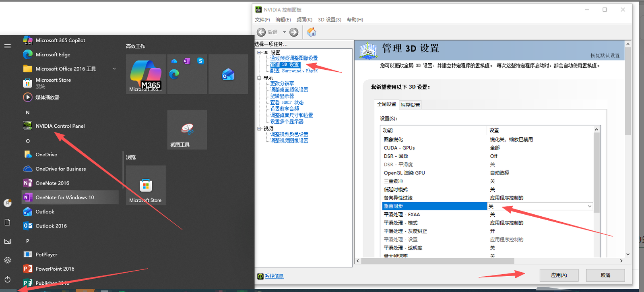
Task: Open the 垂直同步 value dropdown
Action: tap(590, 206)
